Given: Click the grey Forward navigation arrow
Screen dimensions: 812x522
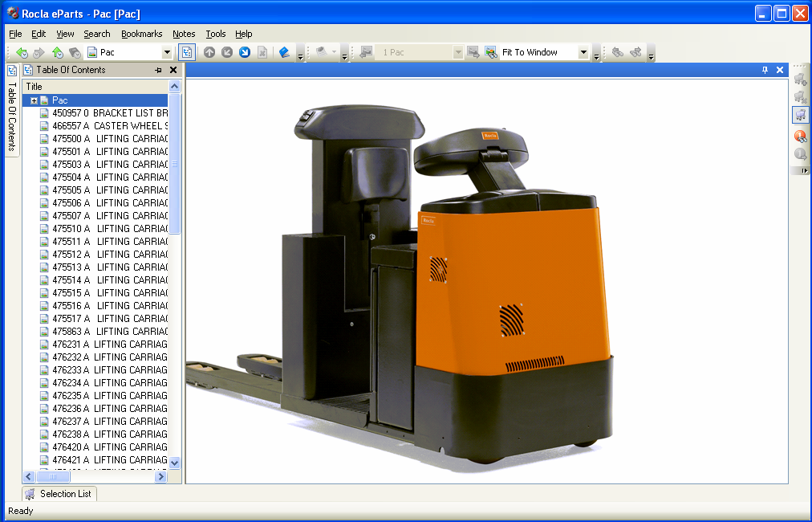Looking at the screenshot, I should [39, 52].
